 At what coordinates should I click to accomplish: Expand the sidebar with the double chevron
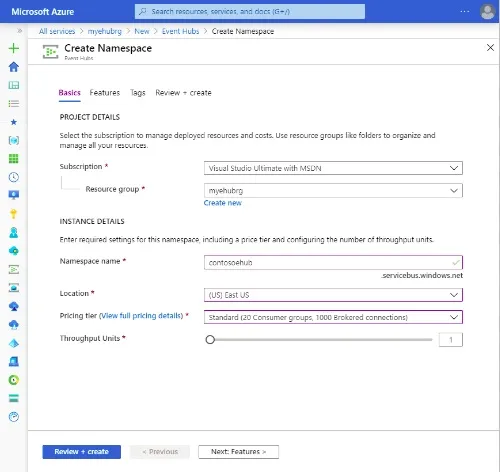coord(20,31)
